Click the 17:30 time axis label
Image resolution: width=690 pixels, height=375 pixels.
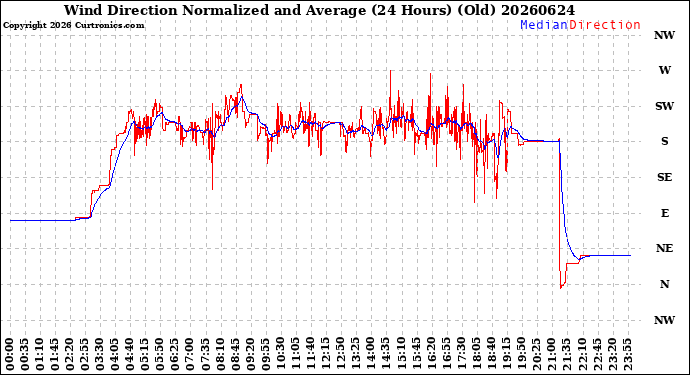pyautogui.click(x=461, y=355)
